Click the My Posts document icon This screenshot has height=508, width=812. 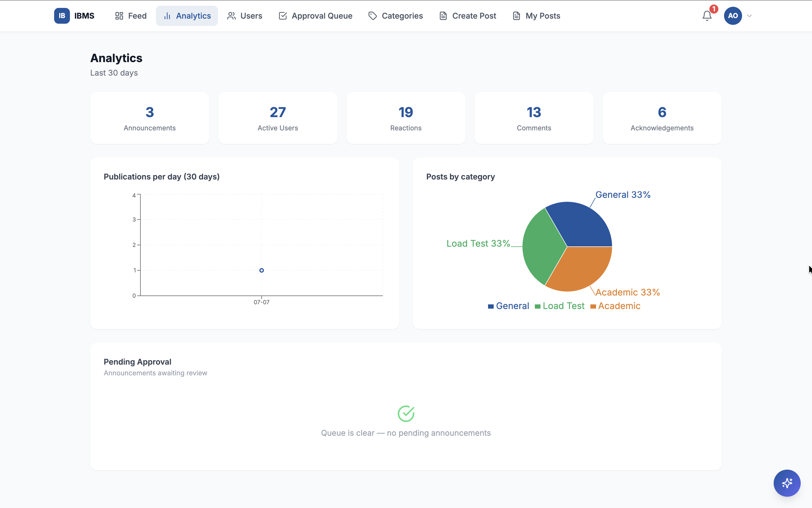(517, 16)
